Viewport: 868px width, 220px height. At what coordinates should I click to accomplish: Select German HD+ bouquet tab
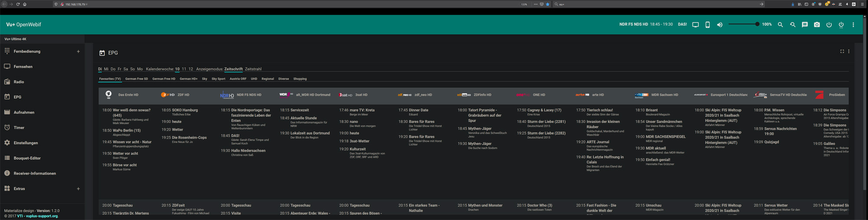point(189,79)
